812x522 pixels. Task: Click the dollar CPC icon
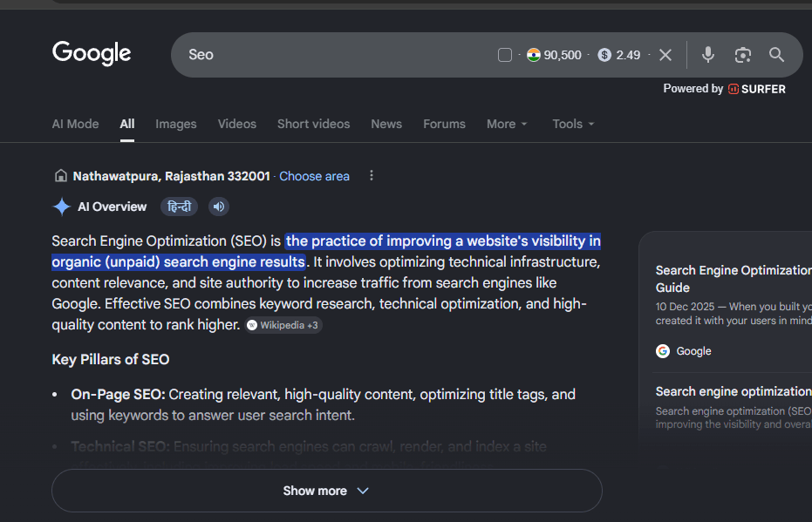click(x=604, y=55)
